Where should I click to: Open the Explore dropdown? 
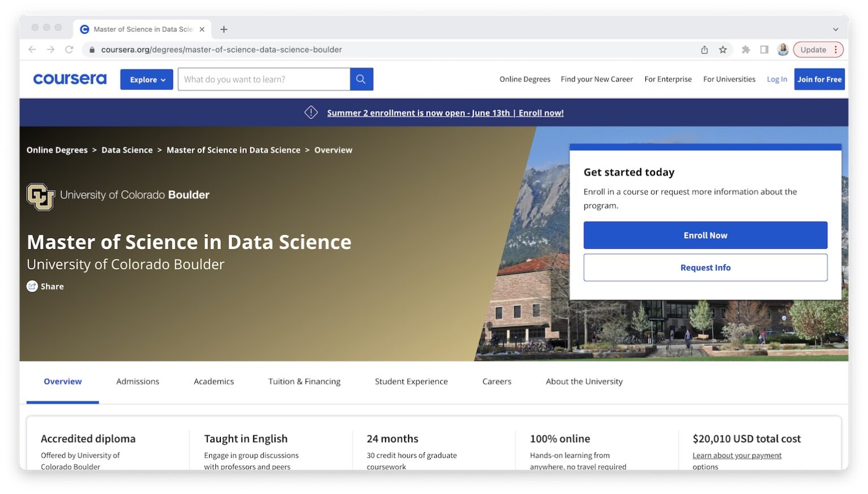[146, 79]
